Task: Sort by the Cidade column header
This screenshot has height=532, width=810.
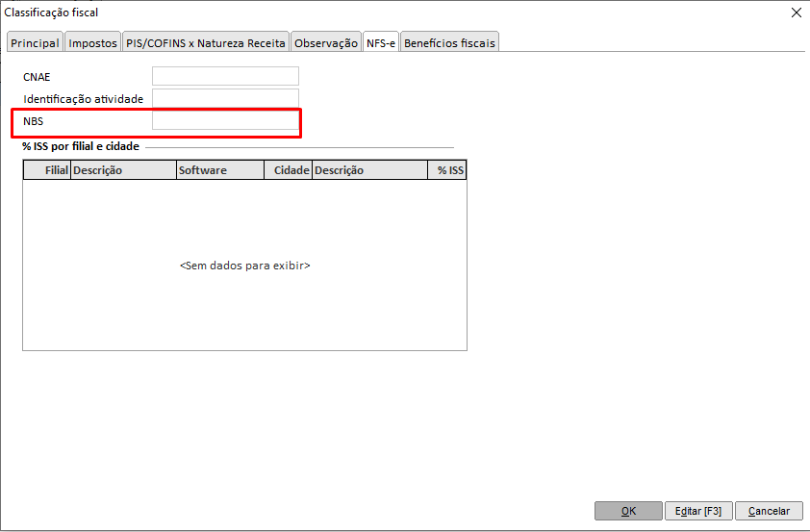Action: click(288, 170)
